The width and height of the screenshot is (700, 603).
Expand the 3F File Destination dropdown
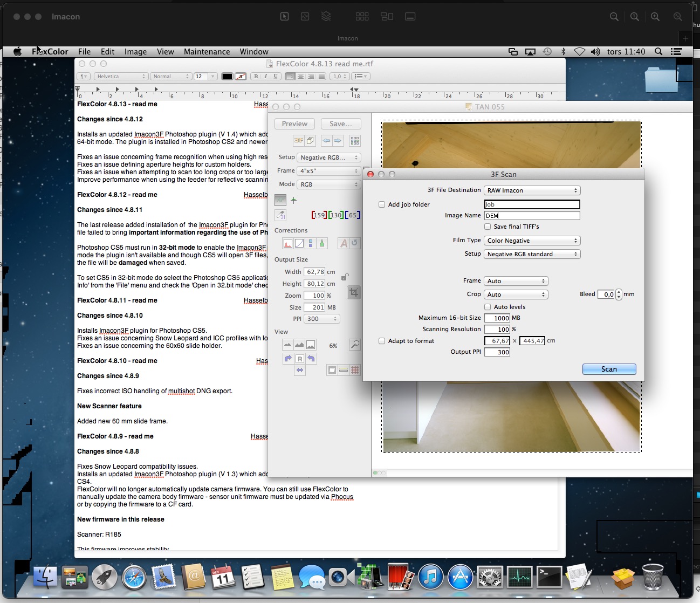click(x=532, y=190)
